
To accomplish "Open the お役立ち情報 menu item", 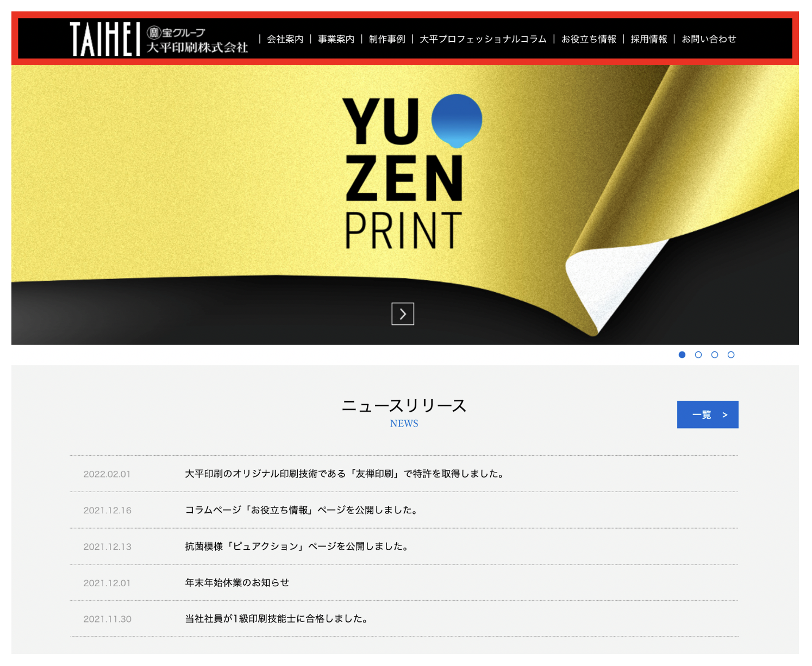I will point(589,39).
